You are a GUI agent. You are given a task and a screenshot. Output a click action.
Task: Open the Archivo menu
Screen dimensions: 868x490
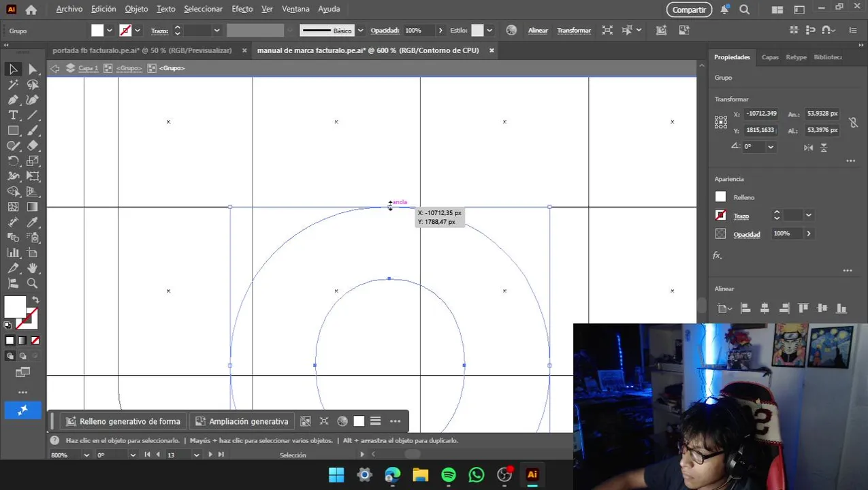pyautogui.click(x=69, y=9)
